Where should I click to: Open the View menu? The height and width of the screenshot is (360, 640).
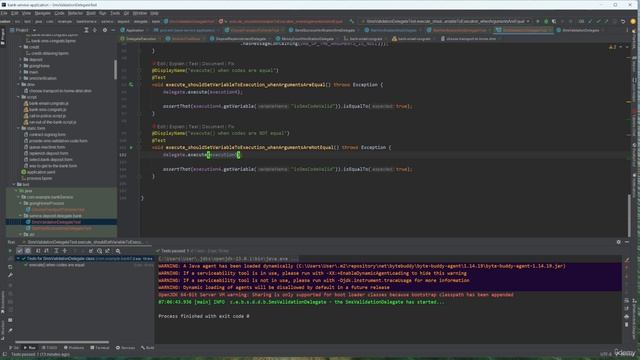coord(26,13)
